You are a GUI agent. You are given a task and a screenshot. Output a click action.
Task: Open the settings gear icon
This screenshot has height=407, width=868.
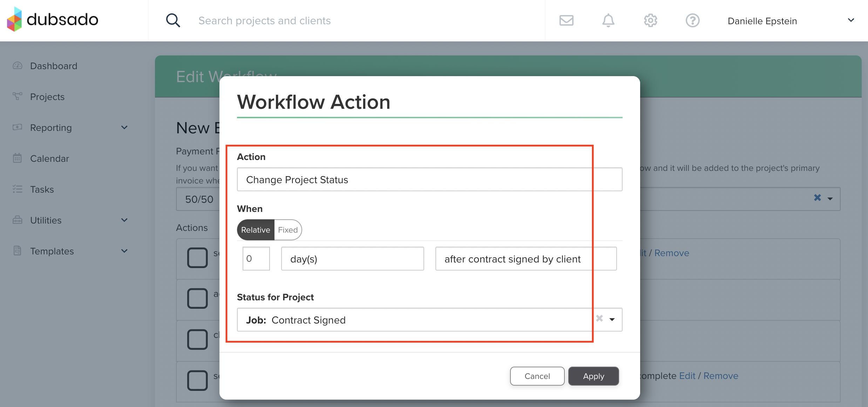tap(650, 21)
